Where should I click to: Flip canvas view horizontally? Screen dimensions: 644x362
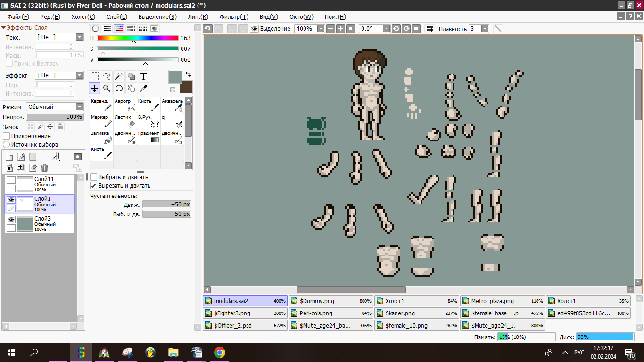click(429, 29)
